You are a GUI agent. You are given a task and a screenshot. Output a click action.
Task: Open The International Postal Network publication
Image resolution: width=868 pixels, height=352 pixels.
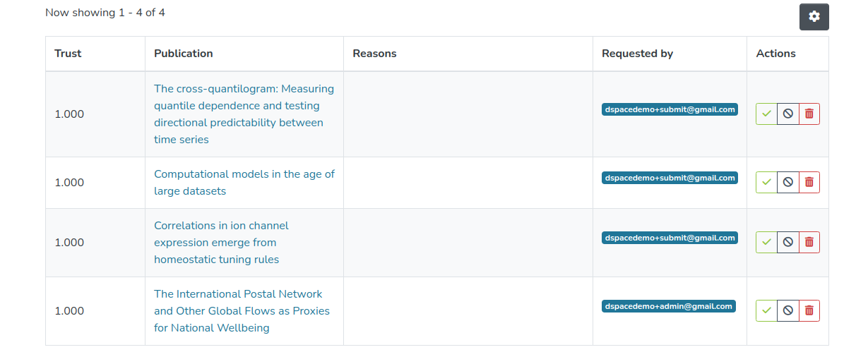point(238,294)
